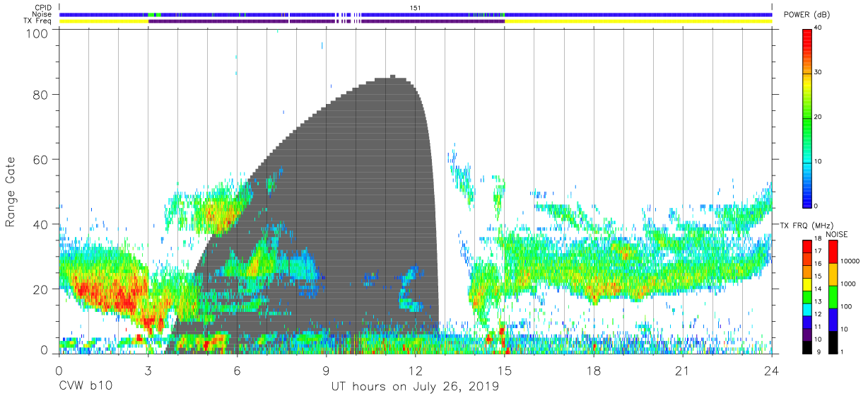Click the NOISE legend title
Screen dimensions: 868x401
pos(837,235)
